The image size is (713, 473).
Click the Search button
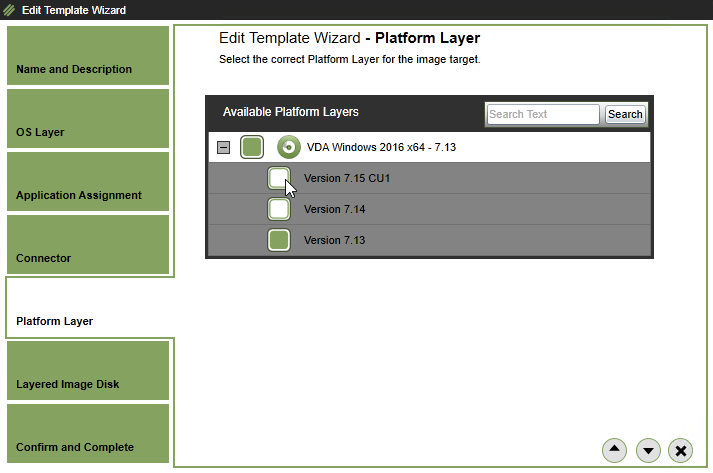[x=625, y=114]
